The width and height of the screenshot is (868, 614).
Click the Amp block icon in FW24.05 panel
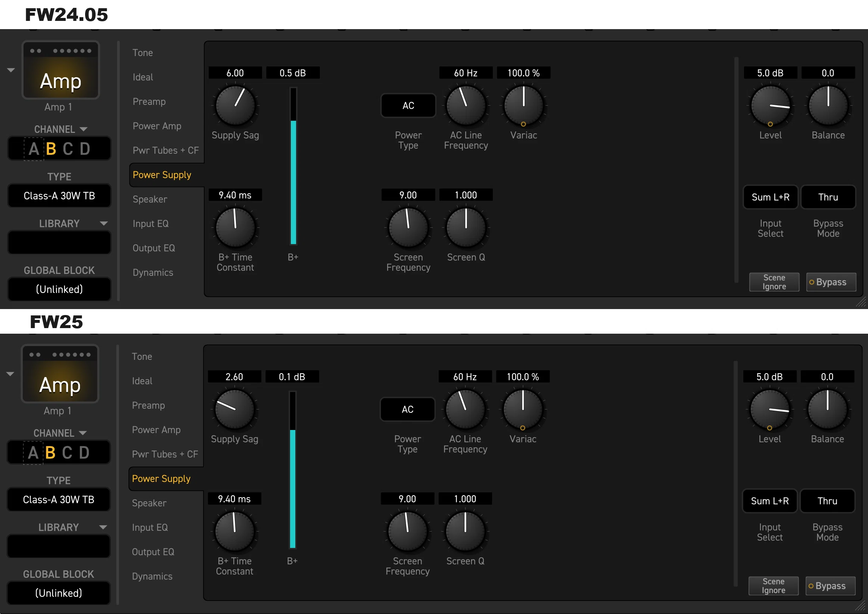pos(60,70)
